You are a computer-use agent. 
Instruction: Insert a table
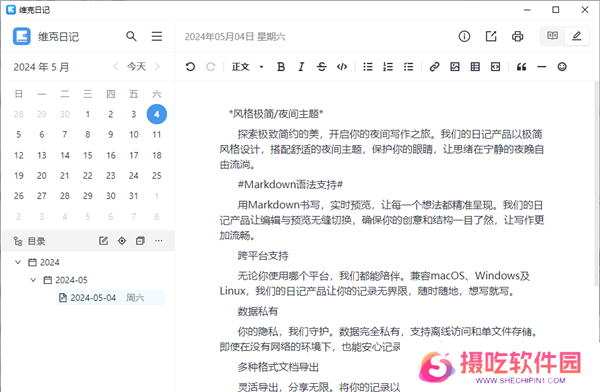(475, 67)
